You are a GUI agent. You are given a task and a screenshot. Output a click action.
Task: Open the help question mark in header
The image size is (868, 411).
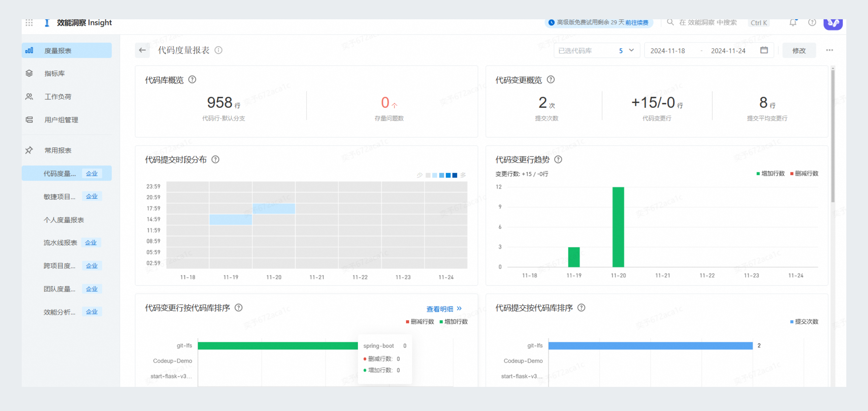[812, 23]
